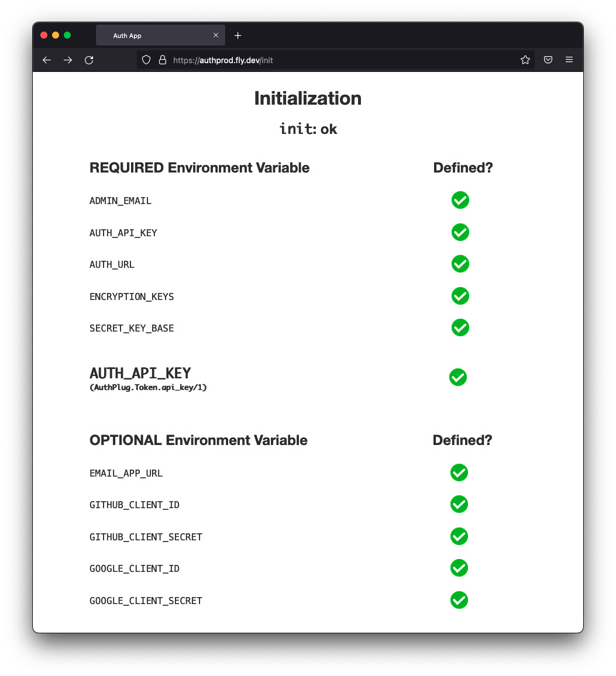This screenshot has height=676, width=616.
Task: Click the ADMIN_EMAIL green checkmark
Action: 460,200
